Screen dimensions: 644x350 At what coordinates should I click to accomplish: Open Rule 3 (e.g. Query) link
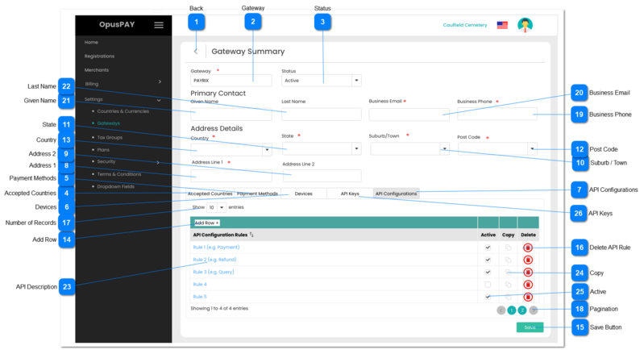pyautogui.click(x=213, y=272)
